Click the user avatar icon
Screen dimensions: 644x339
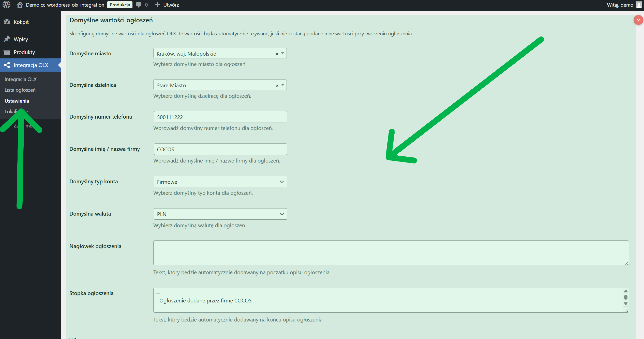pos(639,5)
